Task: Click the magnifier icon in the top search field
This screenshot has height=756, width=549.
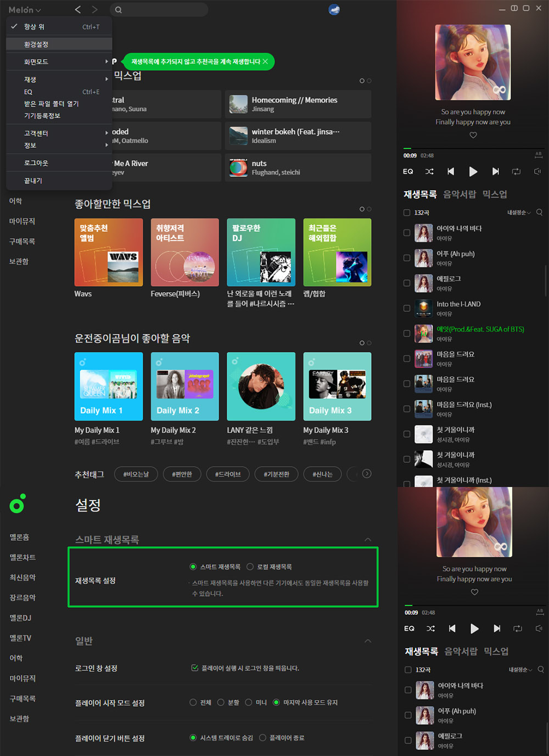Action: [x=119, y=10]
